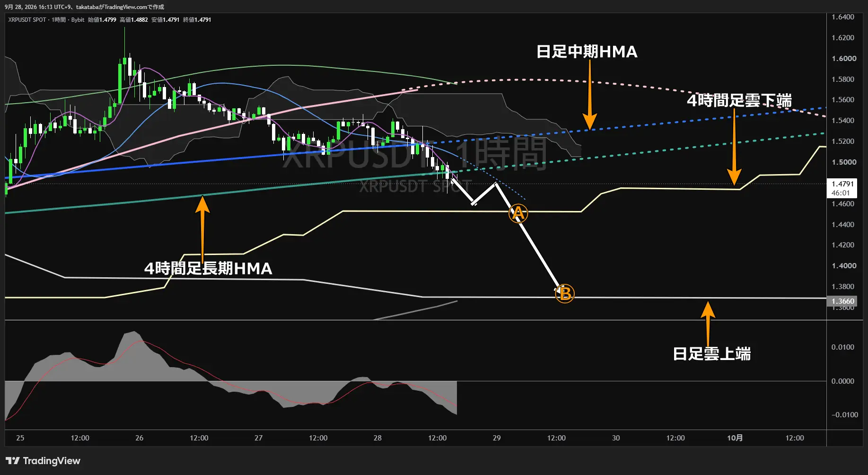The width and height of the screenshot is (868, 475).
Task: Click 1.5000 on the price axis
Action: click(844, 162)
